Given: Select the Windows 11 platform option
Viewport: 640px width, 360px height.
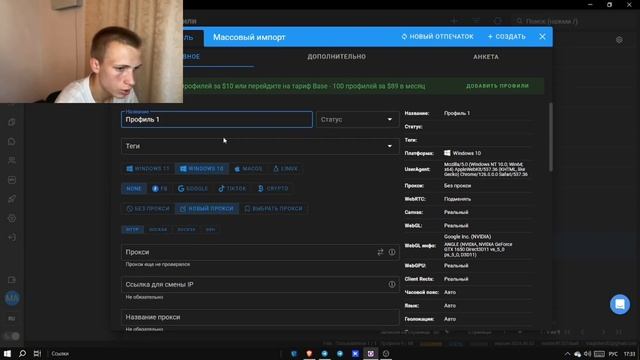Looking at the screenshot, I should point(148,169).
